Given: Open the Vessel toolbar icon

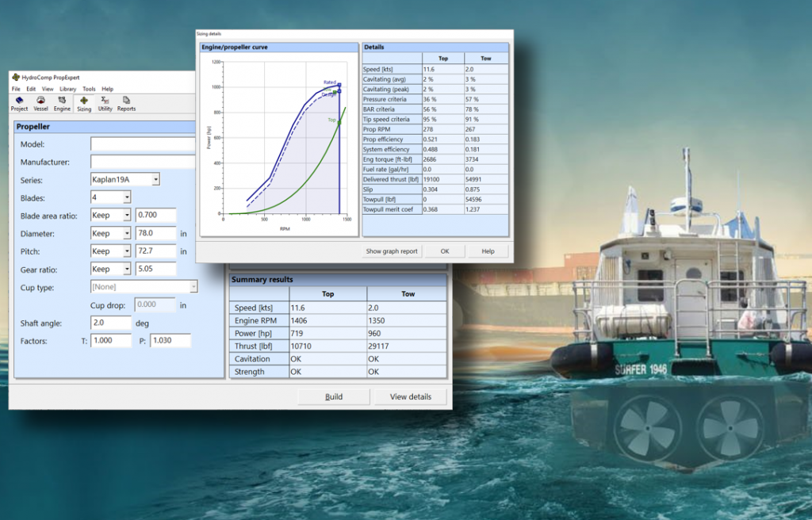Looking at the screenshot, I should tap(40, 103).
